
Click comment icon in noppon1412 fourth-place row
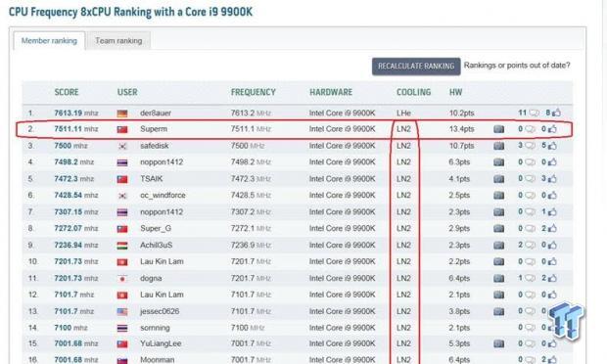click(530, 162)
